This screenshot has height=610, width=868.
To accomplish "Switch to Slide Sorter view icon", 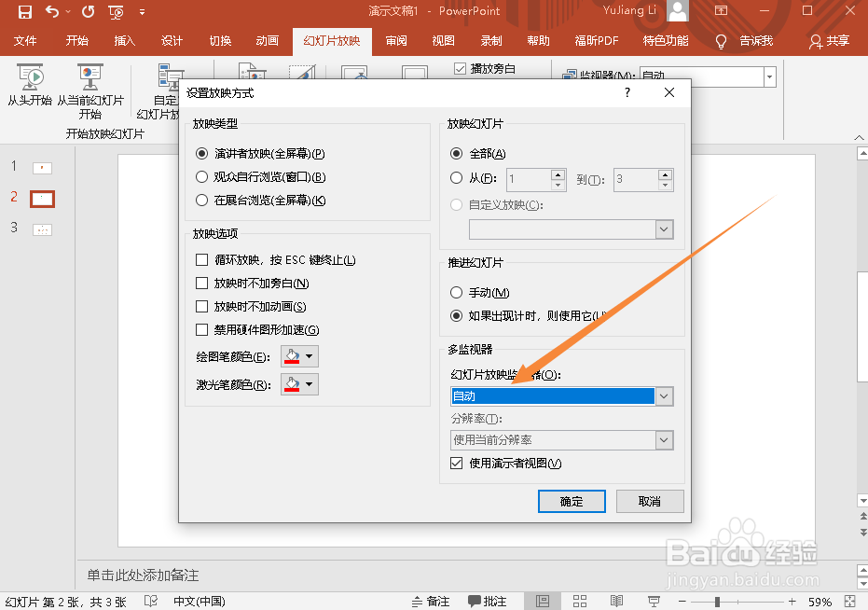I will (x=580, y=601).
